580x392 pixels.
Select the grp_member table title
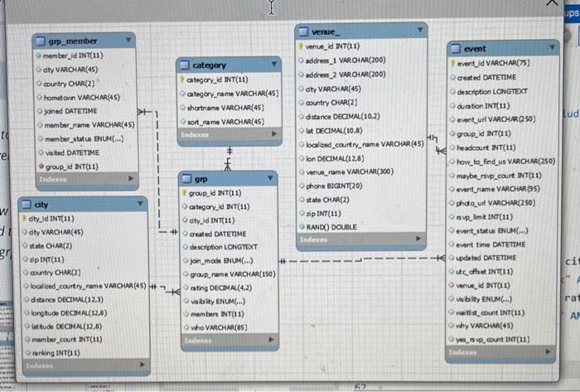point(73,41)
